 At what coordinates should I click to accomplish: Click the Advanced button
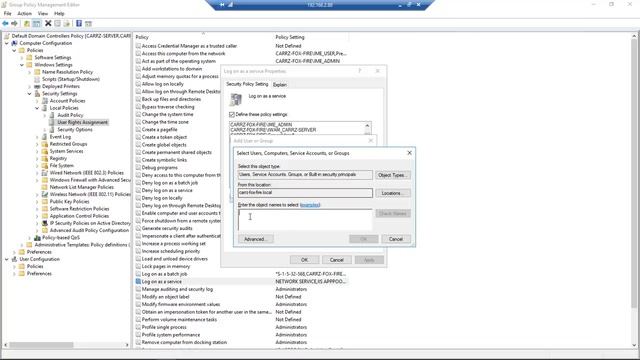[256, 239]
